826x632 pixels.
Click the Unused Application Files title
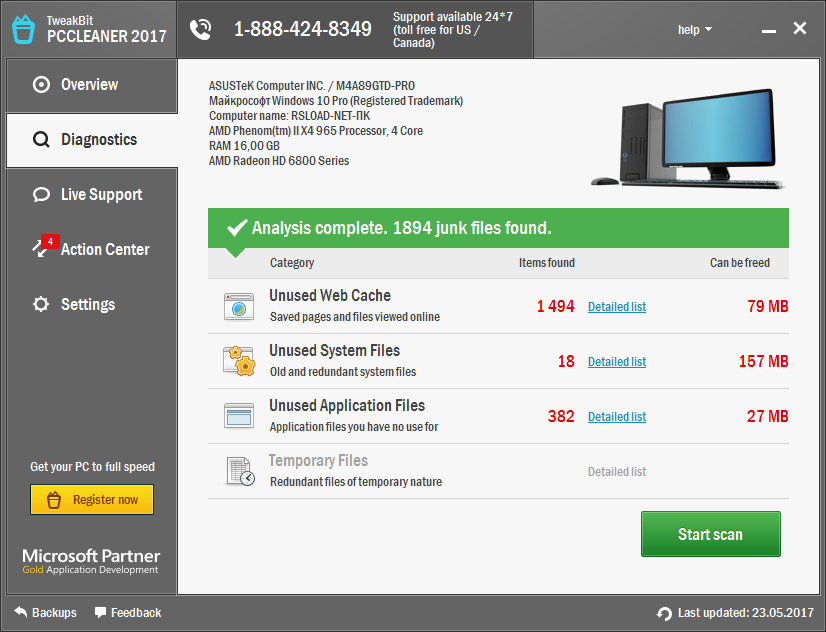[347, 406]
